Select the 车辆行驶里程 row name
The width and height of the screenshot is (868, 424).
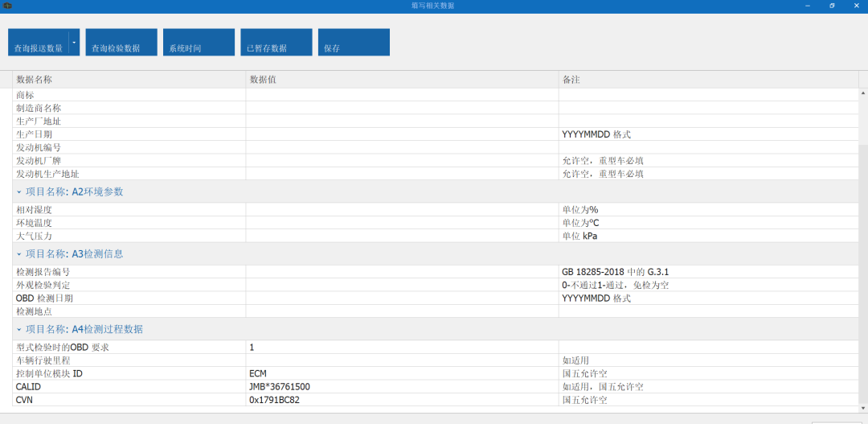point(43,360)
